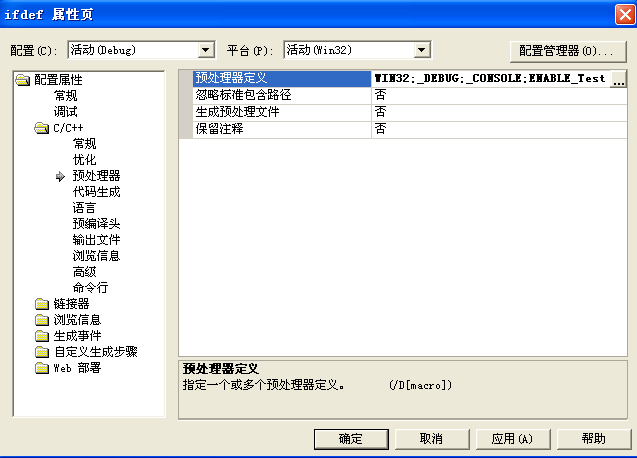Select the 保留注释 property row
Screen dimensions: 637x458
tap(282, 130)
